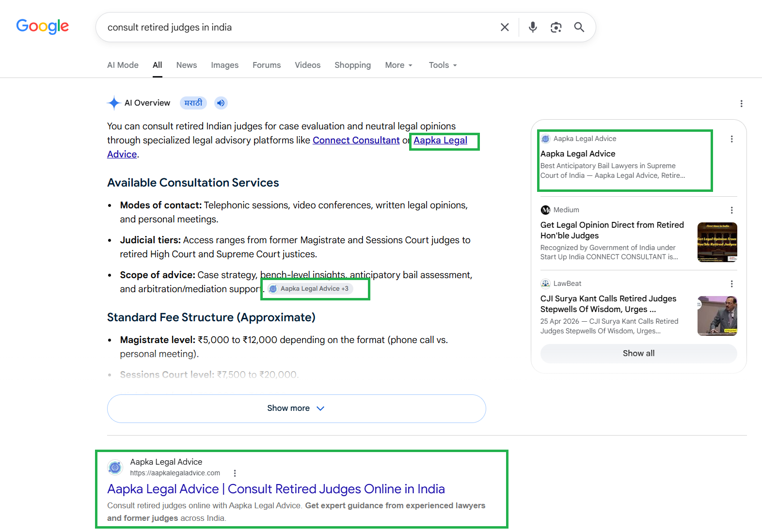Listen to AI Overview with speaker icon
The height and width of the screenshot is (532, 762).
[221, 103]
